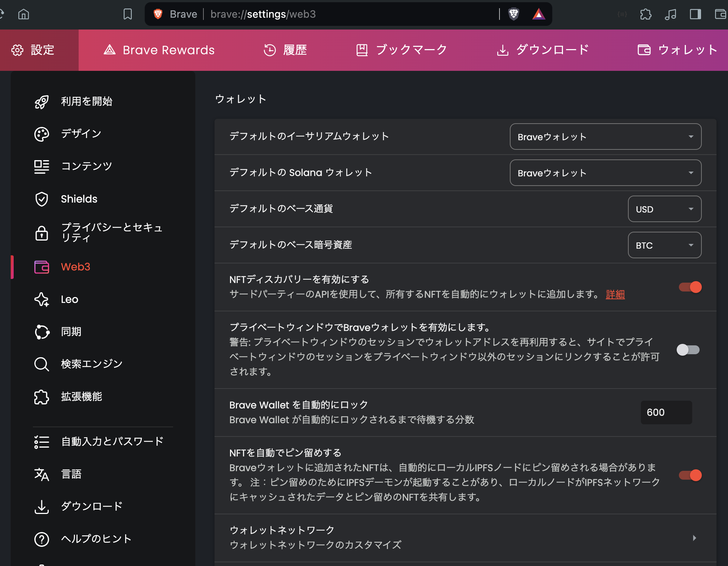Click the auto-lock minutes field showing 600
728x566 pixels.
666,413
